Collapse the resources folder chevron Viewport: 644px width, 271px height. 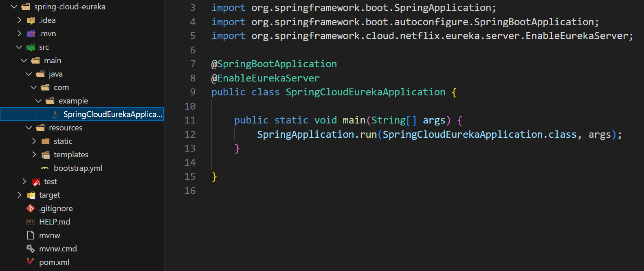pos(29,128)
